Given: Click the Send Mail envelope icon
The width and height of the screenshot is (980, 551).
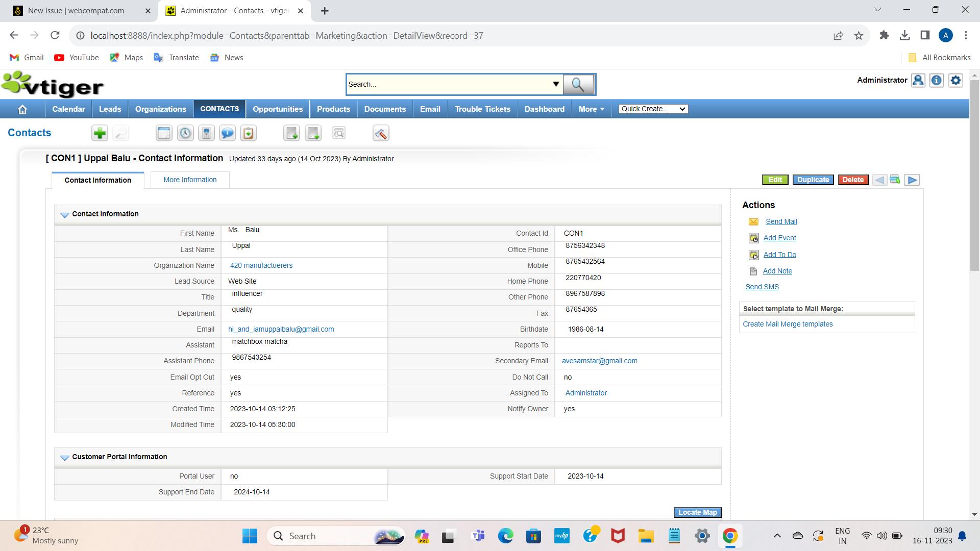Looking at the screenshot, I should coord(754,221).
